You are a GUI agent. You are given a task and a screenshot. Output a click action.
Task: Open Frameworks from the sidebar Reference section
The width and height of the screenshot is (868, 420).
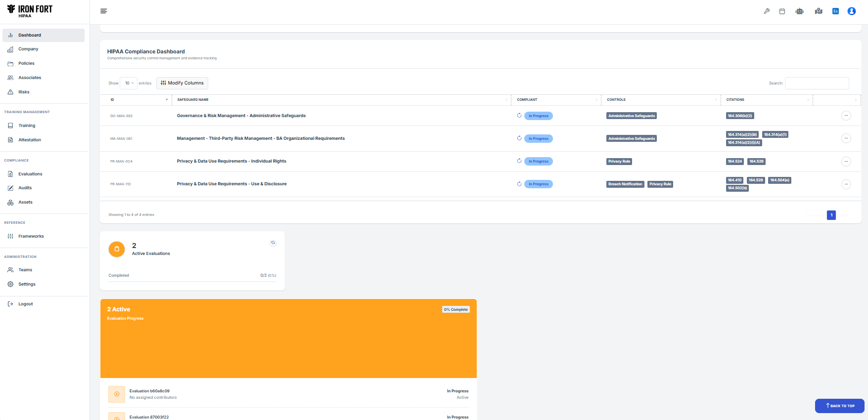31,236
